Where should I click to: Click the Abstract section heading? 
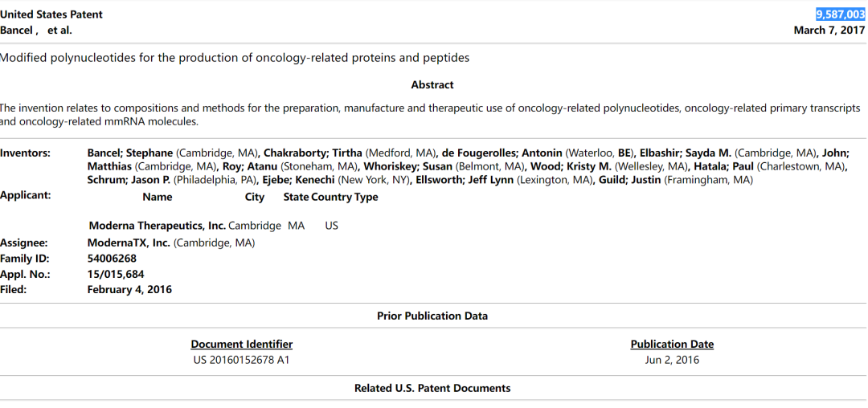(x=432, y=85)
